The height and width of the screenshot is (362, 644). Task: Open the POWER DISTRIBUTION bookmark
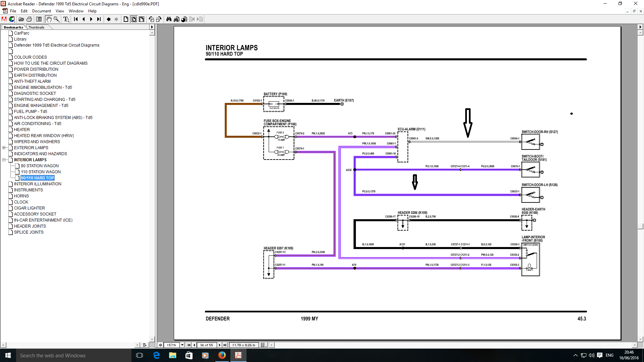(36, 69)
